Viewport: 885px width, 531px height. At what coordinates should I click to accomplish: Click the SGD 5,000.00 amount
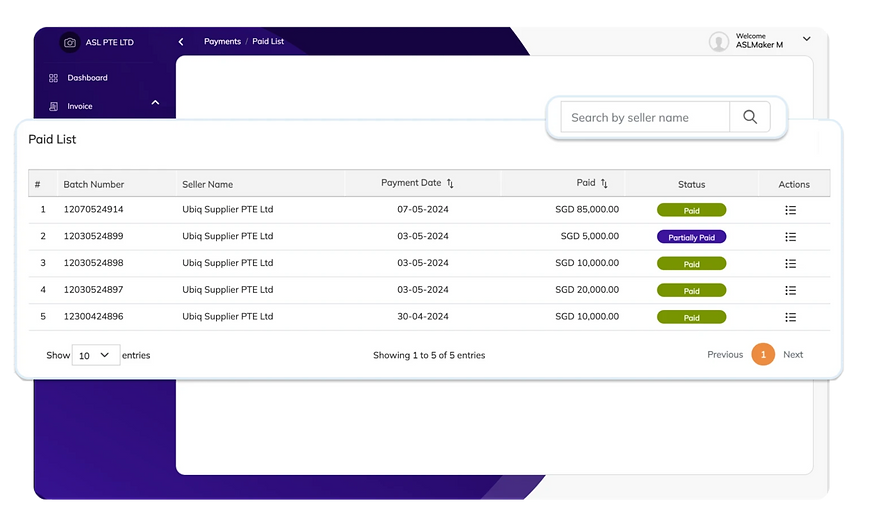coord(590,236)
